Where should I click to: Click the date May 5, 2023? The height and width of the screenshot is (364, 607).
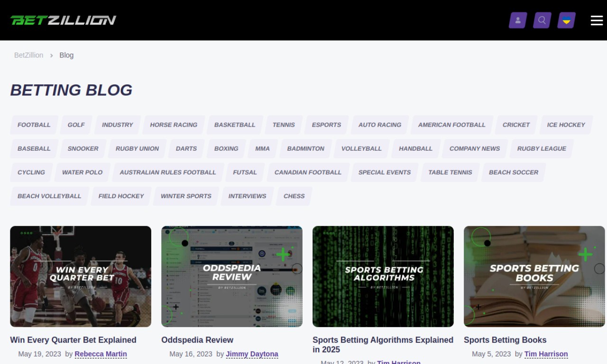click(491, 354)
